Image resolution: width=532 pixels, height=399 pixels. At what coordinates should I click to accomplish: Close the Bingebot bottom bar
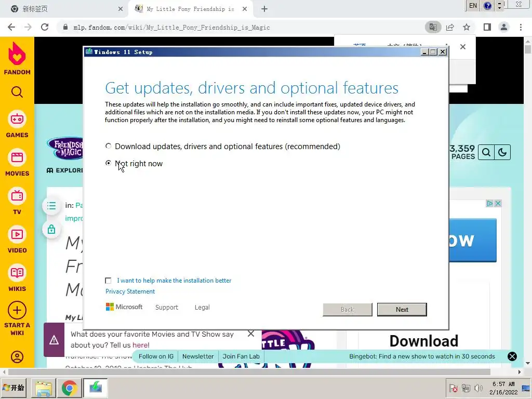click(512, 356)
